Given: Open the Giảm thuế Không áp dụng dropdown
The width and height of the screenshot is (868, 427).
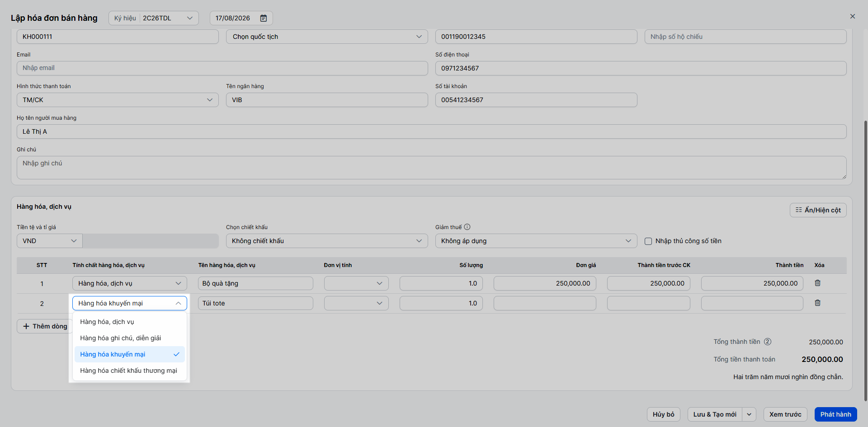Looking at the screenshot, I should tap(536, 241).
